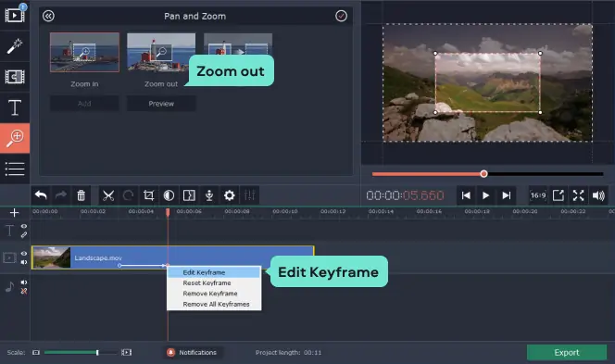Jump to previous frame

click(466, 195)
